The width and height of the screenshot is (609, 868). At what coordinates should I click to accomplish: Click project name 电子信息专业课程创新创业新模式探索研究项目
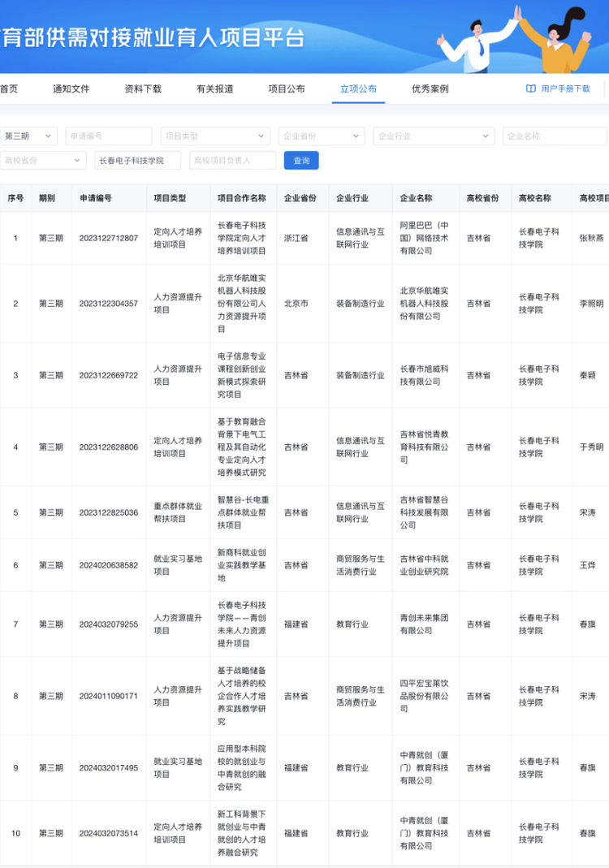(241, 375)
